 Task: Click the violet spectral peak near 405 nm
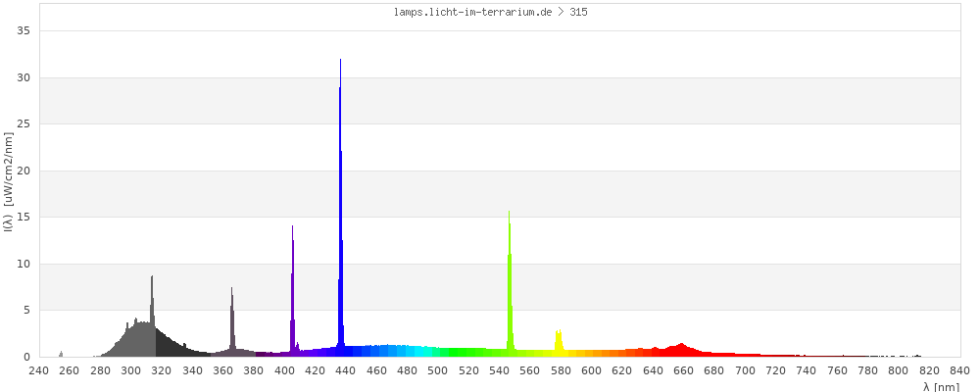tap(292, 291)
